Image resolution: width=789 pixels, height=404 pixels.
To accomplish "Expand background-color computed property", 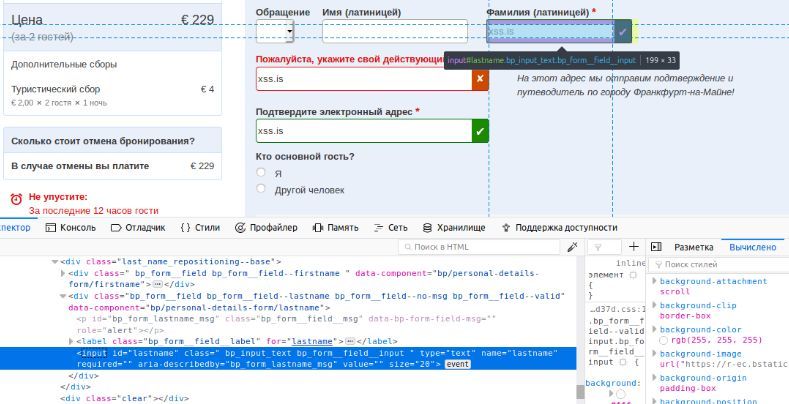I will click(x=654, y=330).
